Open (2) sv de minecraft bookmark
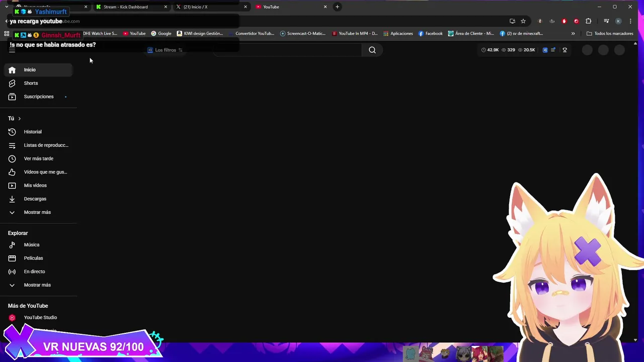Screen dimensions: 644x362 [x=522, y=34]
